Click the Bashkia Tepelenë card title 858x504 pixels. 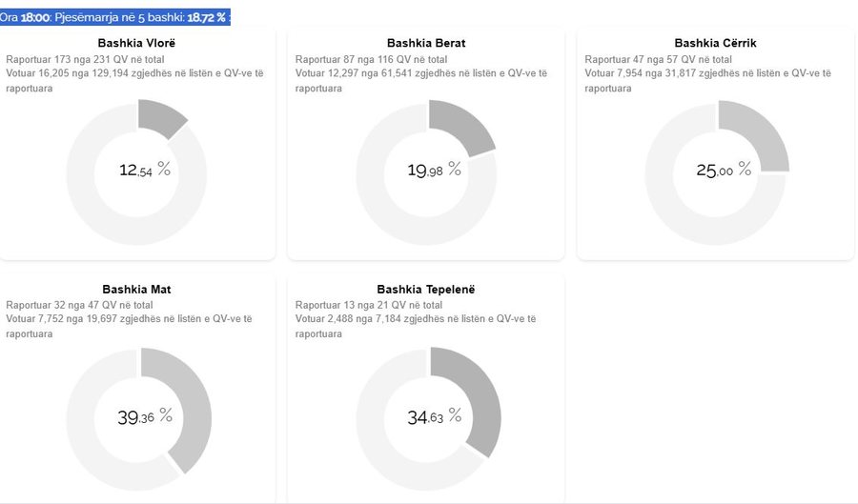[x=426, y=290]
